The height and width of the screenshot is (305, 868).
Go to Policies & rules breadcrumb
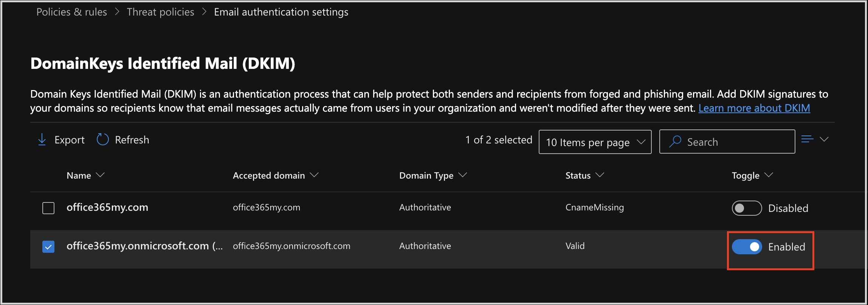pyautogui.click(x=71, y=12)
